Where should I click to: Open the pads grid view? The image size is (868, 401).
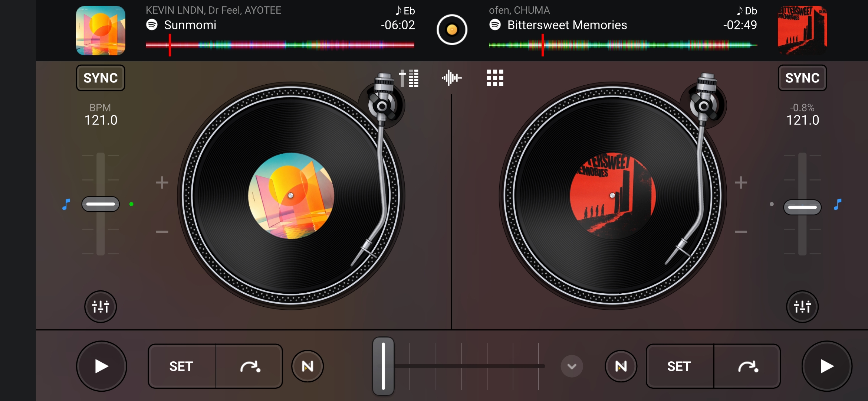click(x=495, y=78)
